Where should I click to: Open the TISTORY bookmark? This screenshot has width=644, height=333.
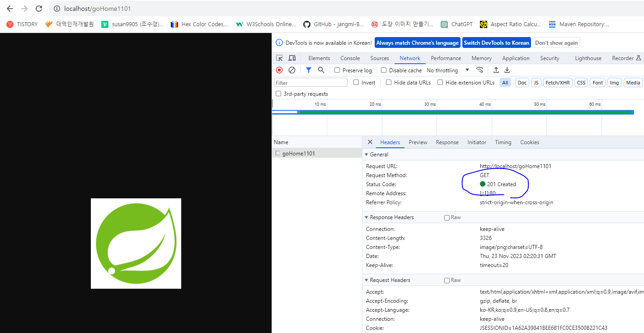tap(22, 24)
